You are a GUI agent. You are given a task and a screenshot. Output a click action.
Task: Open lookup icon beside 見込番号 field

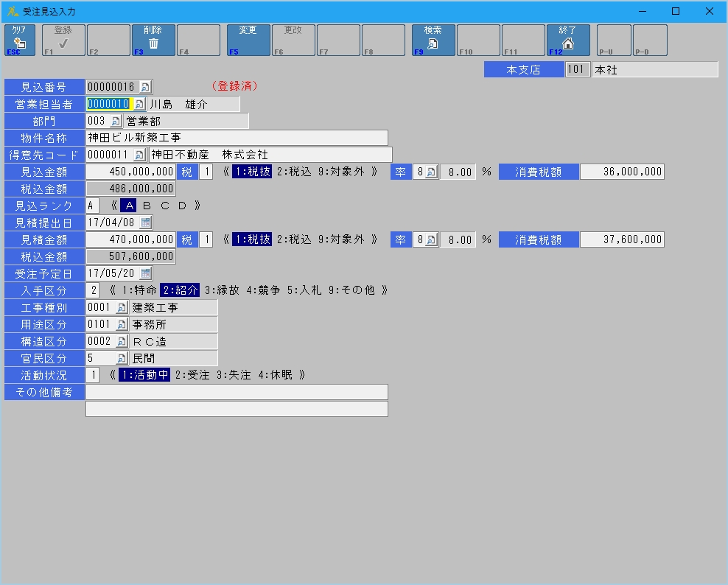pyautogui.click(x=145, y=87)
